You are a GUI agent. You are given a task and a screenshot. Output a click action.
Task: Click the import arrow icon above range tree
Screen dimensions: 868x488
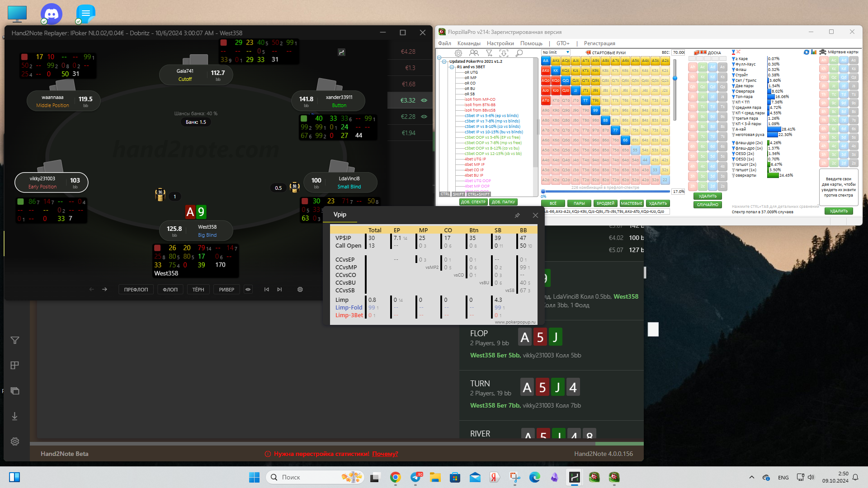coord(504,53)
